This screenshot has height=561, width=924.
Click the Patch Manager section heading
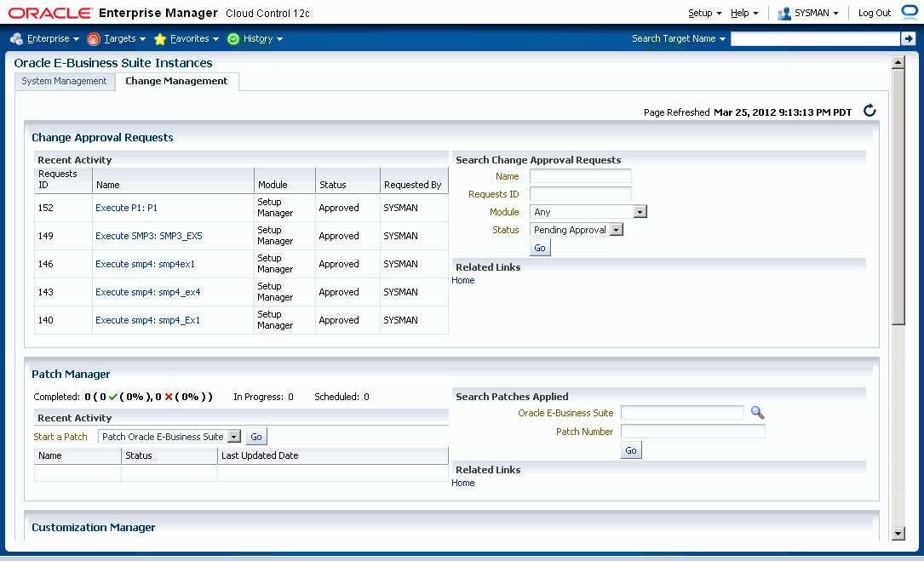[71, 375]
